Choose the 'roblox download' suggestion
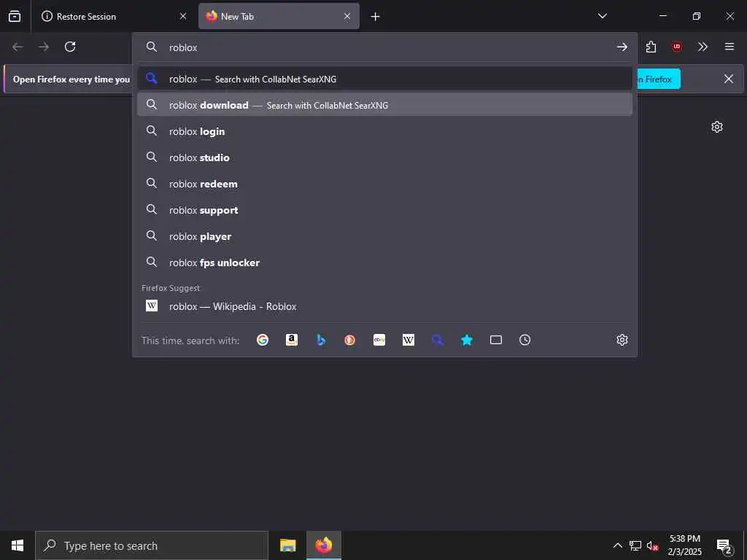Screen dimensions: 747x560 [x=384, y=105]
